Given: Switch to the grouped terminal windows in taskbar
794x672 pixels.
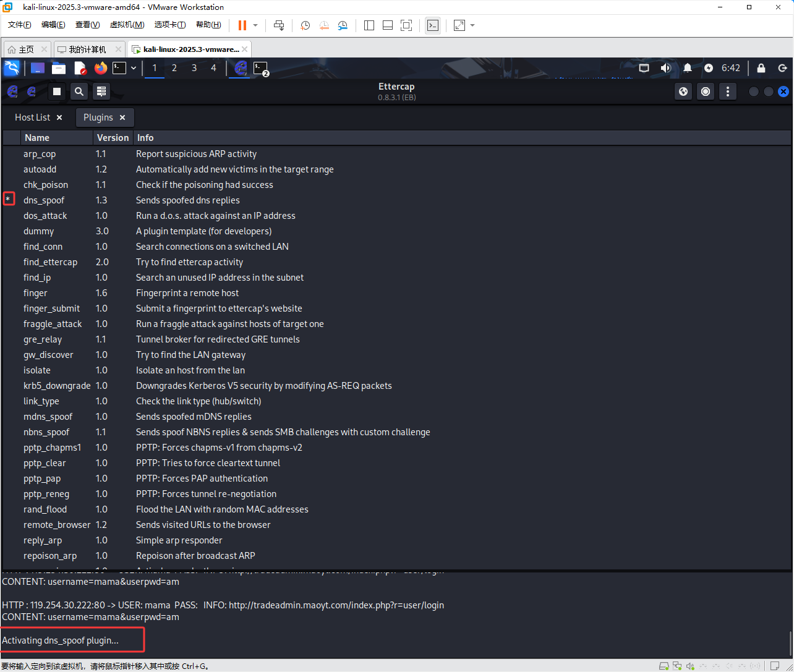Looking at the screenshot, I should pyautogui.click(x=262, y=68).
